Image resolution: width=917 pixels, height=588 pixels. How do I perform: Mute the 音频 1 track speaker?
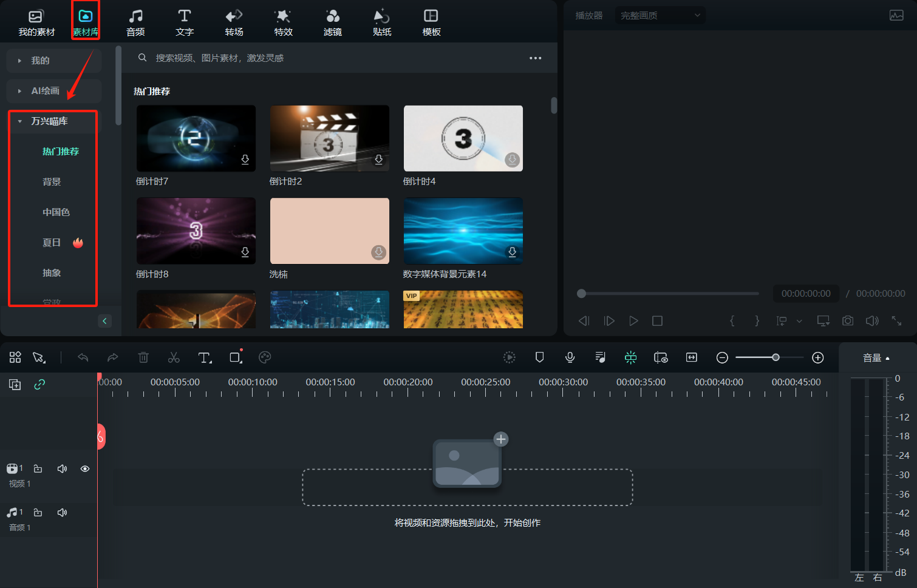pyautogui.click(x=62, y=512)
